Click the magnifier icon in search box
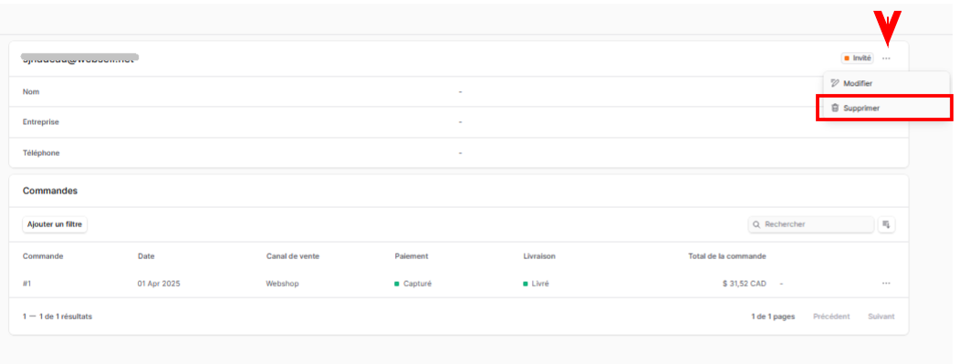This screenshot has width=980, height=364. coord(756,224)
